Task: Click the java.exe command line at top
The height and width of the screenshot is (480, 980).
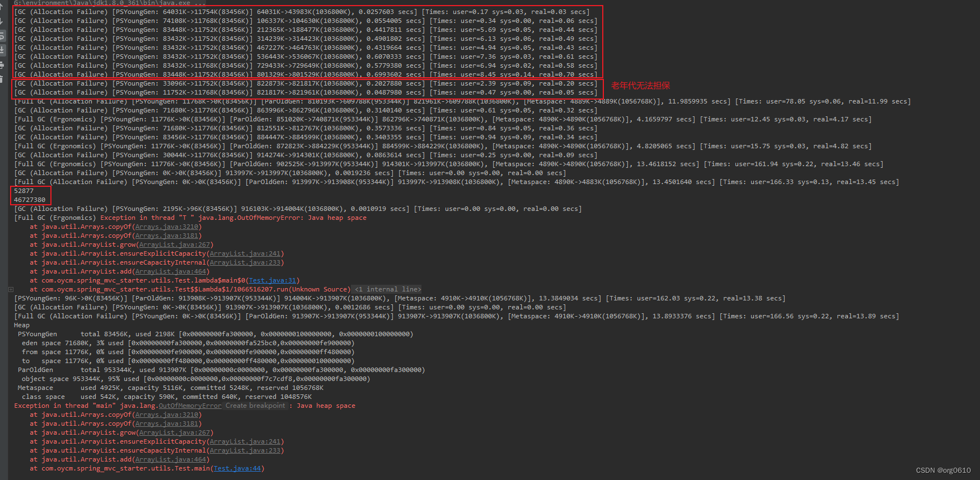Action: click(110, 3)
